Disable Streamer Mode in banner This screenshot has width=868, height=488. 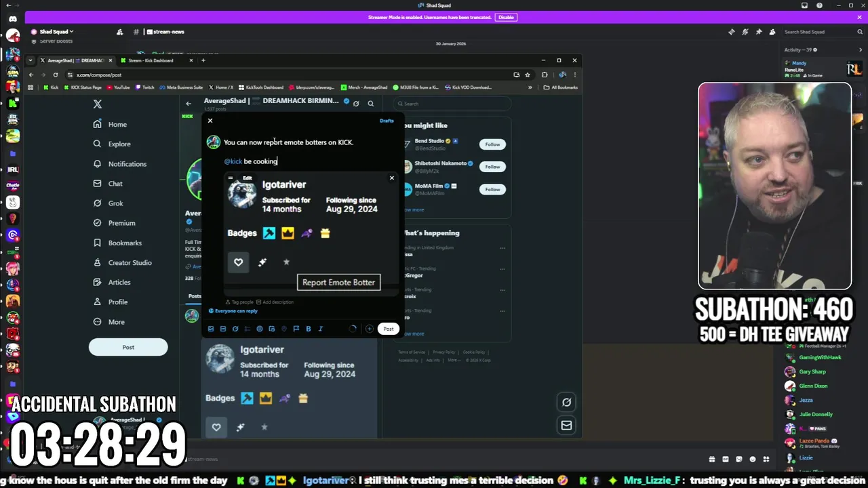(x=506, y=17)
